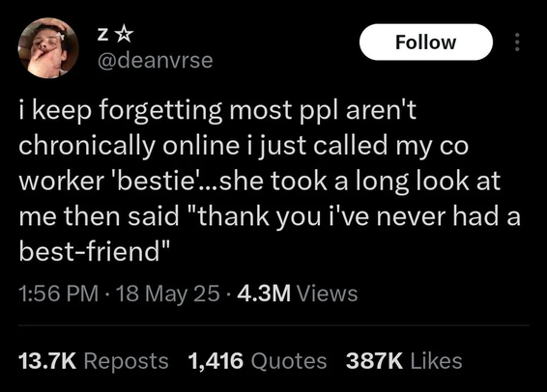Click the star icon beside name z

point(125,35)
